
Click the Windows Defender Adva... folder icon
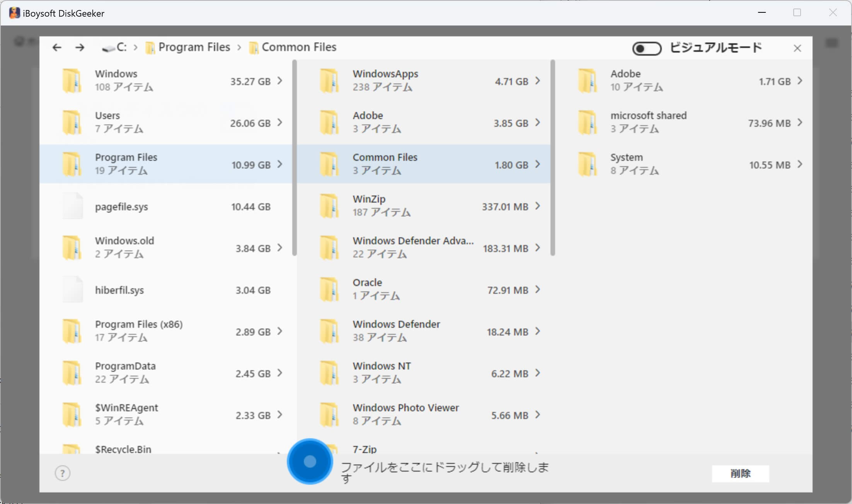(330, 247)
